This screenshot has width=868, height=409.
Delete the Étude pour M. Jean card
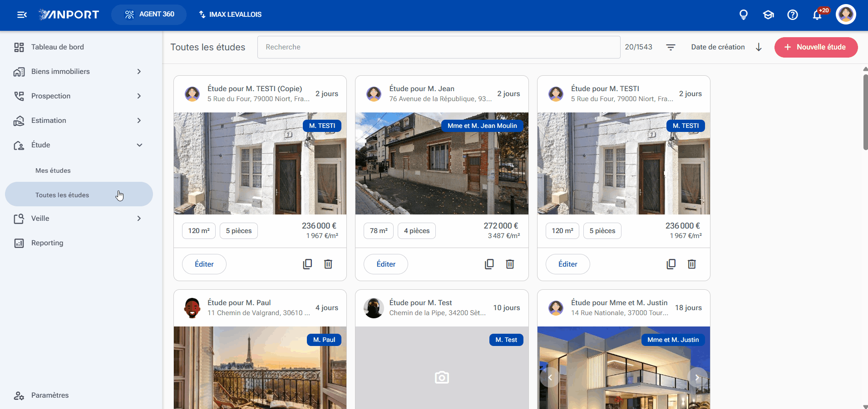(x=510, y=264)
